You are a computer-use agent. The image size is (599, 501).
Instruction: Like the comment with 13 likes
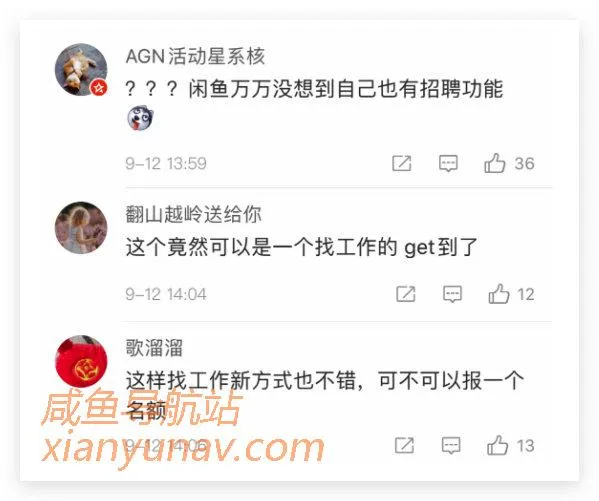point(497,445)
